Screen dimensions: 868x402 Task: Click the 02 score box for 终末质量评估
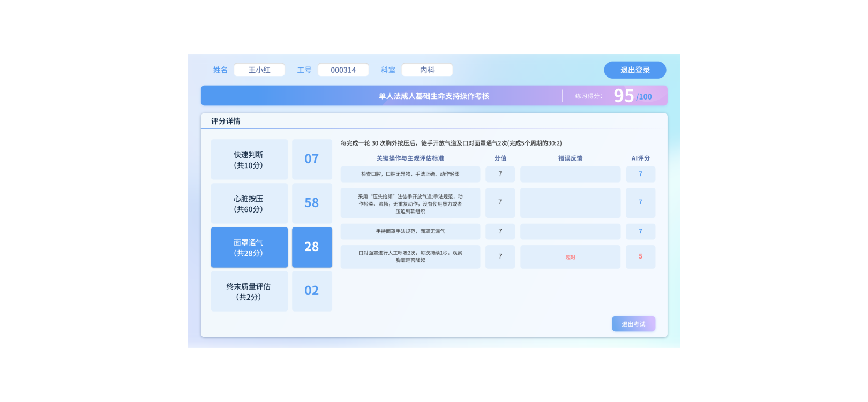pyautogui.click(x=312, y=291)
